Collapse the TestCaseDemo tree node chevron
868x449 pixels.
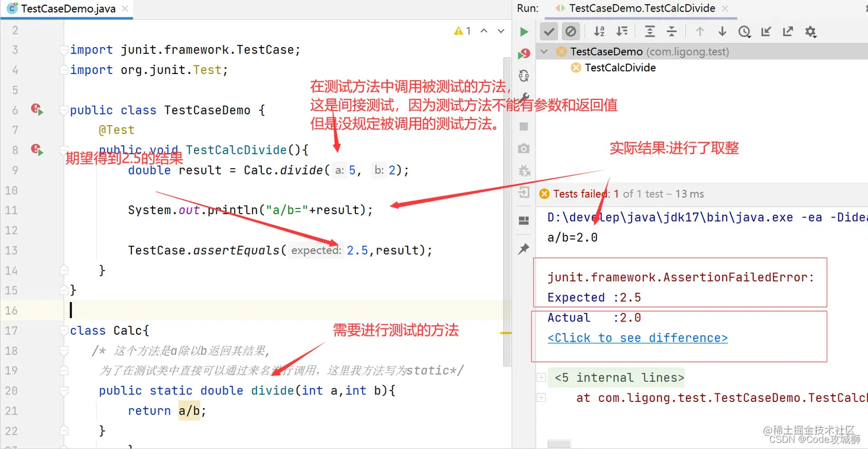[544, 52]
